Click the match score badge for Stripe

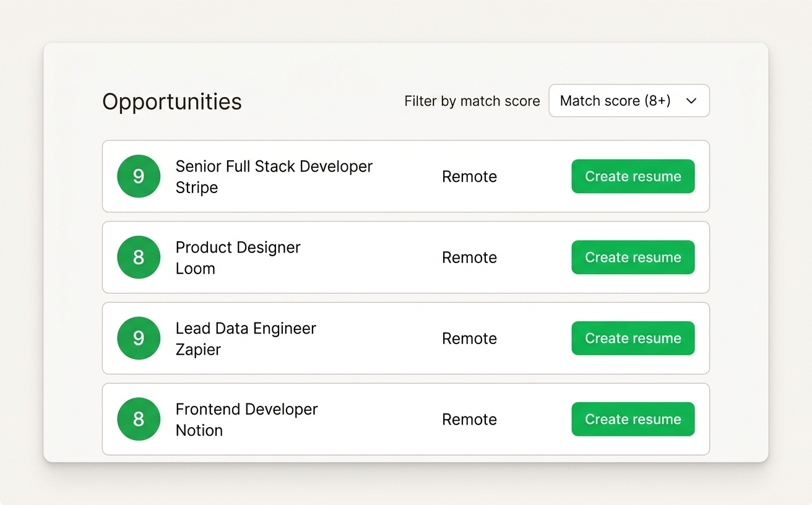139,176
